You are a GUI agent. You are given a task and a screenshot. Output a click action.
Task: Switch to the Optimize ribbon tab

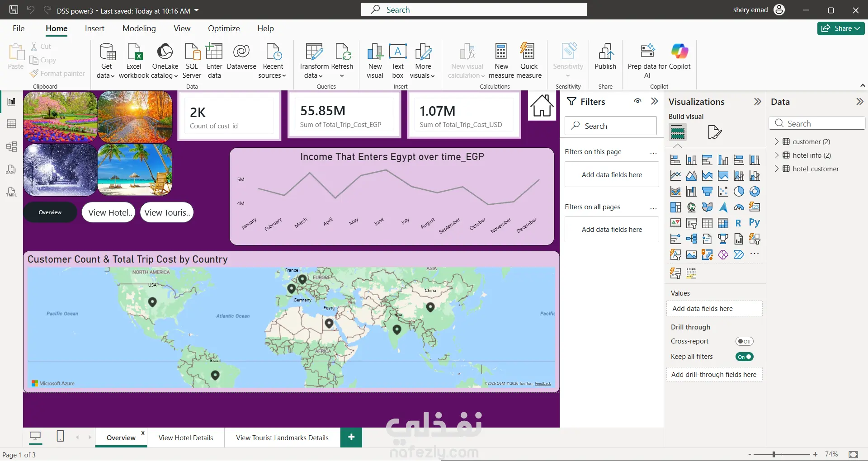224,28
